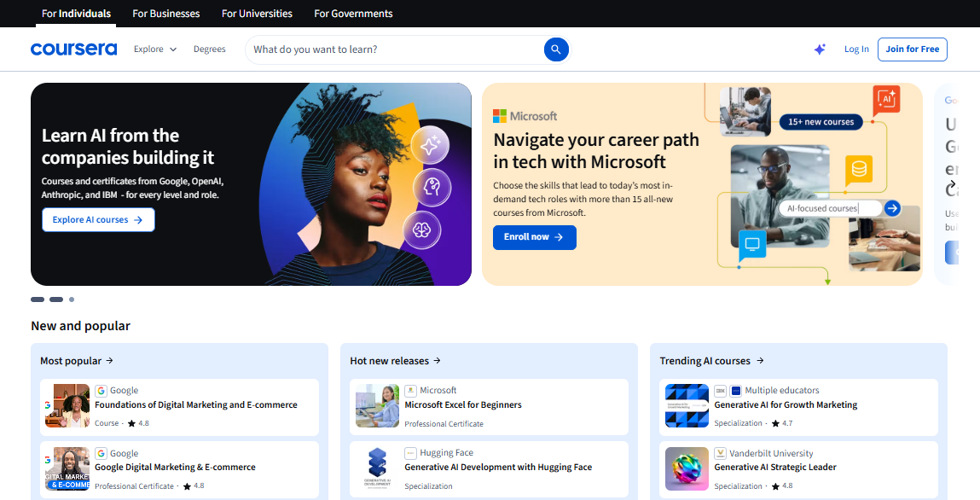Select the second carousel slide indicator
The image size is (980, 500).
tap(56, 299)
